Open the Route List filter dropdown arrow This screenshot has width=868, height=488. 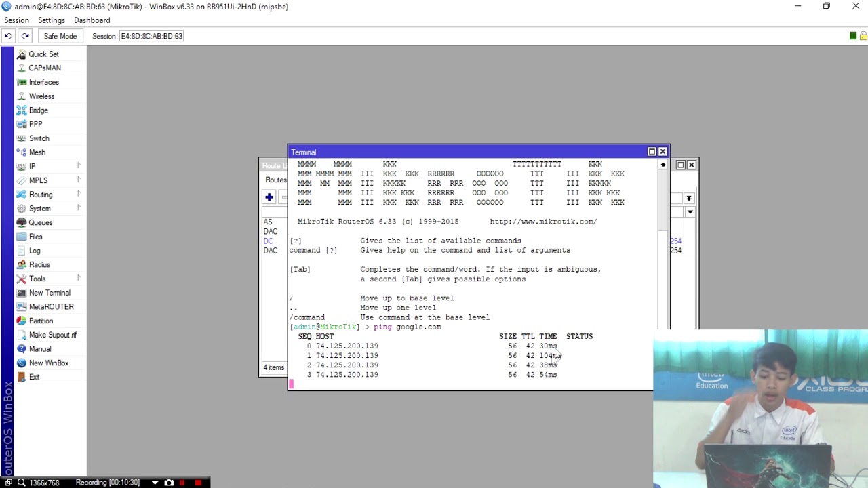pos(689,199)
